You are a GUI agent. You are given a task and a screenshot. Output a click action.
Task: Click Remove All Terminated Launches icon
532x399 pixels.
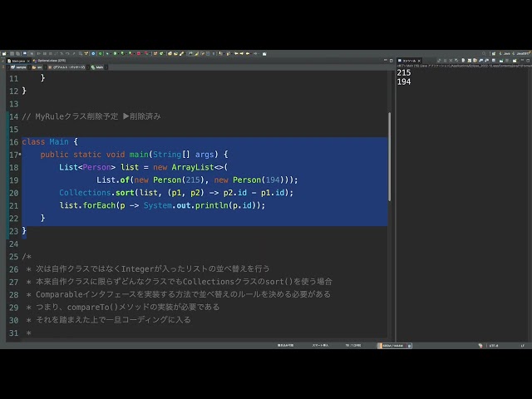point(456,61)
